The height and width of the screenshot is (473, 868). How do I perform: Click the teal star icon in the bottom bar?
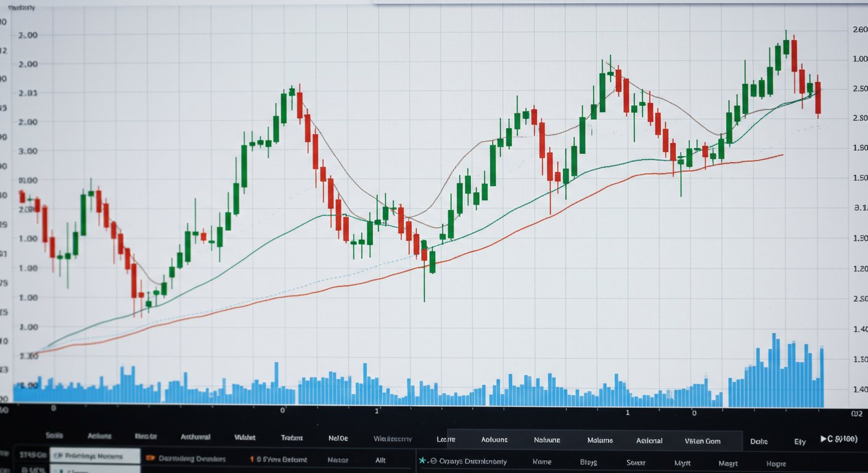pos(422,461)
